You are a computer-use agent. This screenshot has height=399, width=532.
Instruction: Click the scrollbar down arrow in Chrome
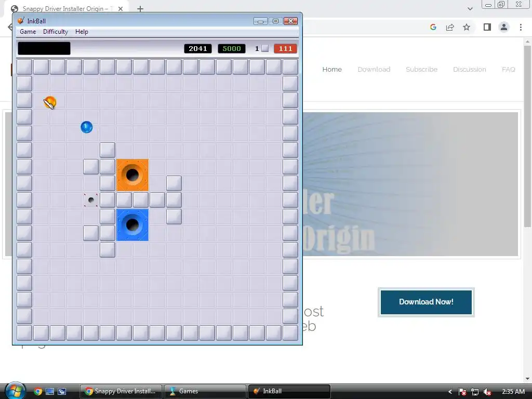click(527, 379)
